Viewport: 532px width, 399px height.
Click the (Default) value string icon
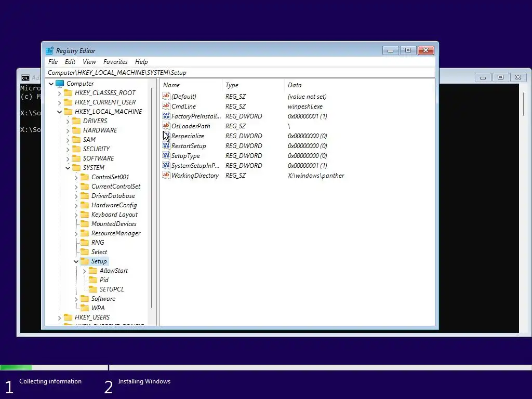[166, 96]
